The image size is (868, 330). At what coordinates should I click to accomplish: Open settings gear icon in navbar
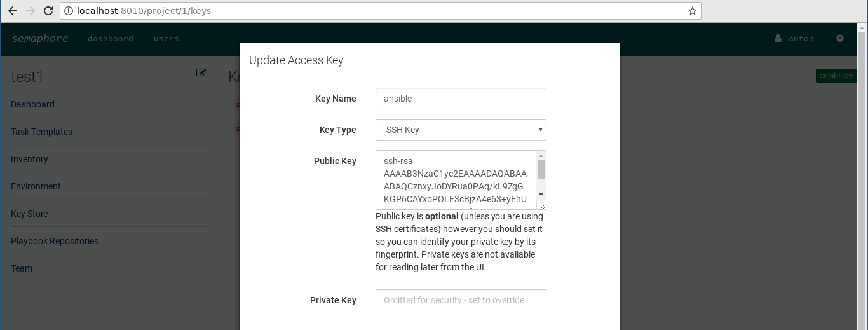[840, 38]
